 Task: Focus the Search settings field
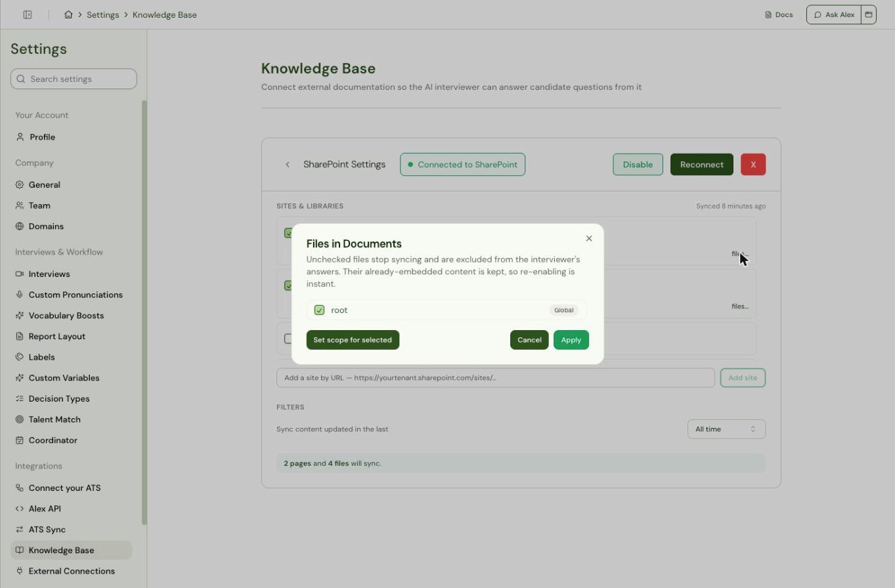[x=74, y=79]
